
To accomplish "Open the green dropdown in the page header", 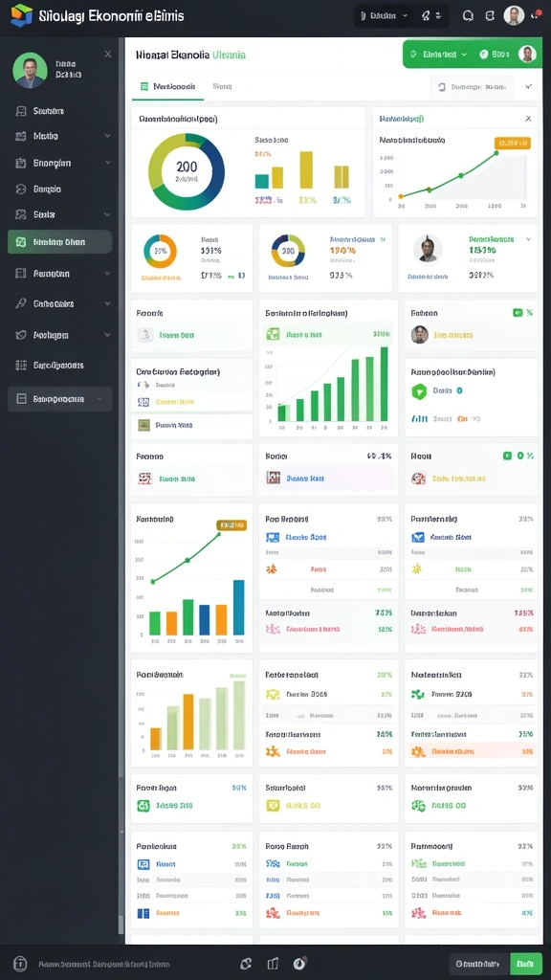I will [x=438, y=55].
